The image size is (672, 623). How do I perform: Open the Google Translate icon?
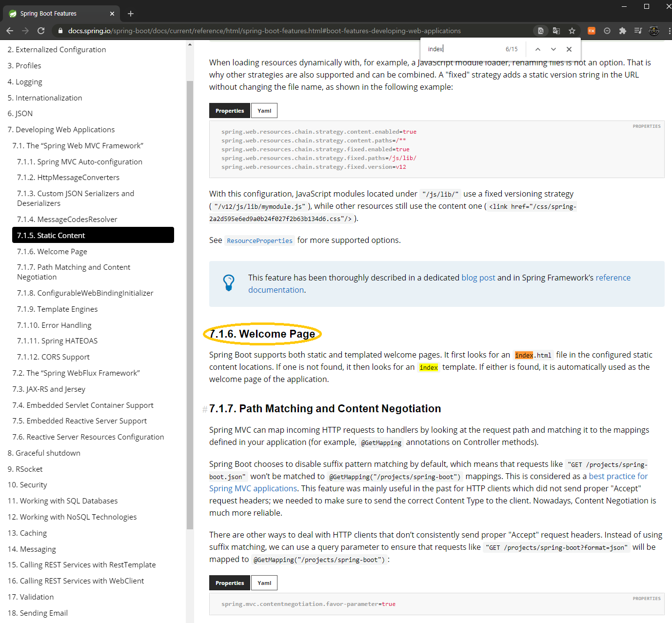tap(556, 31)
